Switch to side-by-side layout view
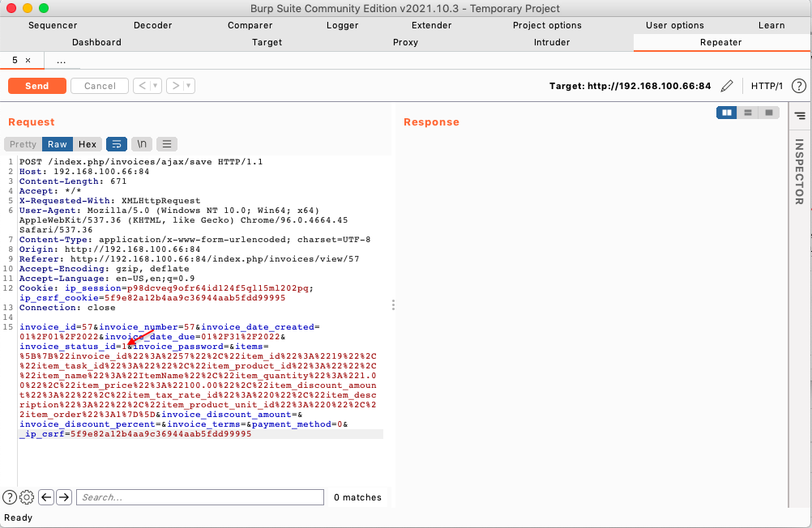Image resolution: width=812 pixels, height=528 pixels. pyautogui.click(x=727, y=113)
